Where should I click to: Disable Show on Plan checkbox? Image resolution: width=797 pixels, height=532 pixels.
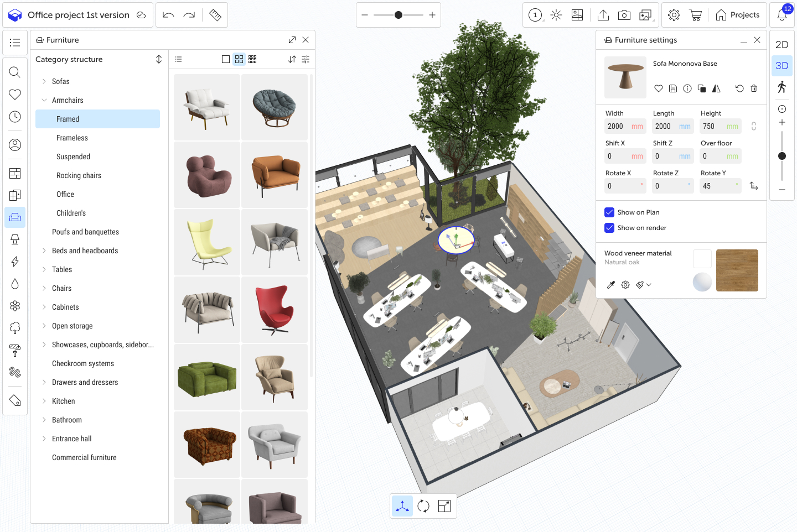(x=609, y=212)
